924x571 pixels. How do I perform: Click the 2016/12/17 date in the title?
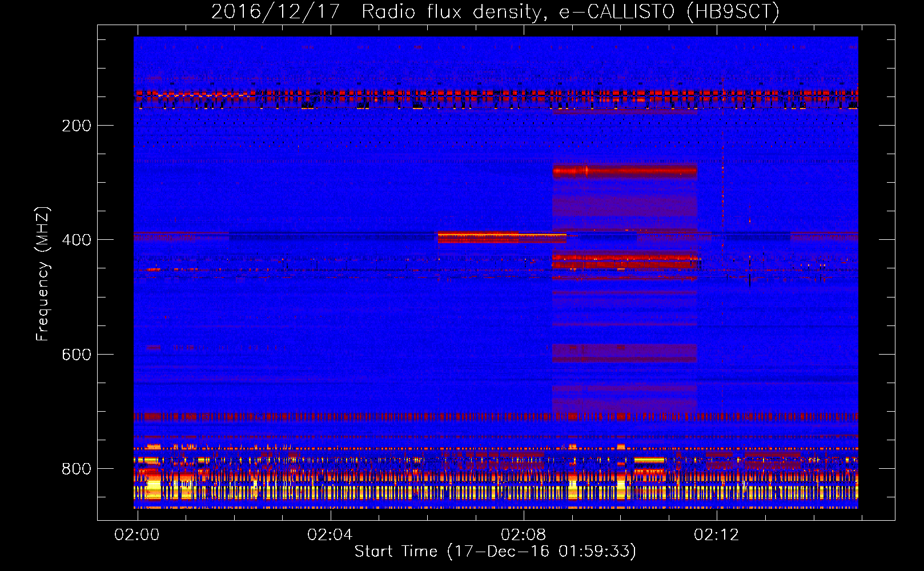tap(276, 11)
